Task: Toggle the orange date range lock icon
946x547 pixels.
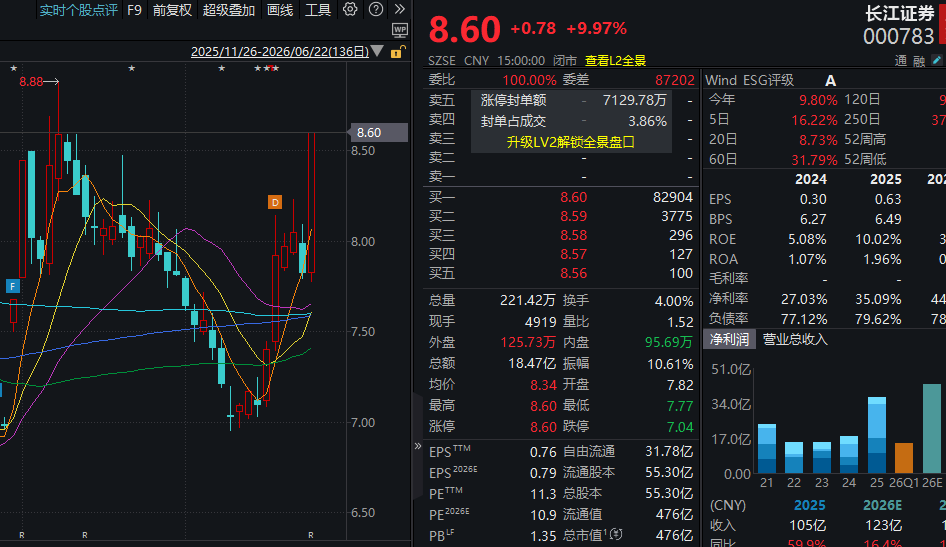Action: click(x=398, y=52)
